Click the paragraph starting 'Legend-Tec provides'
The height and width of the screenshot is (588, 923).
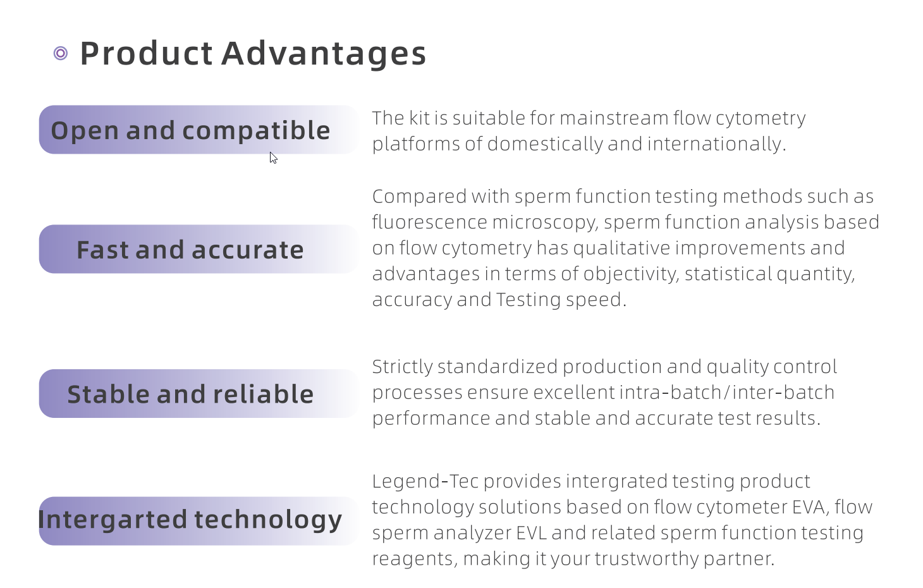[623, 520]
